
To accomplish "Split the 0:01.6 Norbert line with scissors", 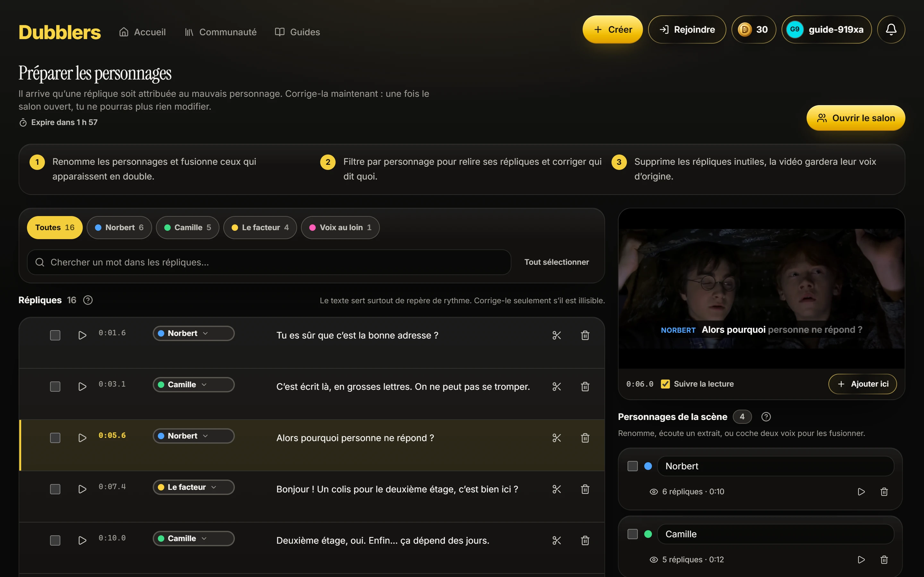I will pos(556,335).
